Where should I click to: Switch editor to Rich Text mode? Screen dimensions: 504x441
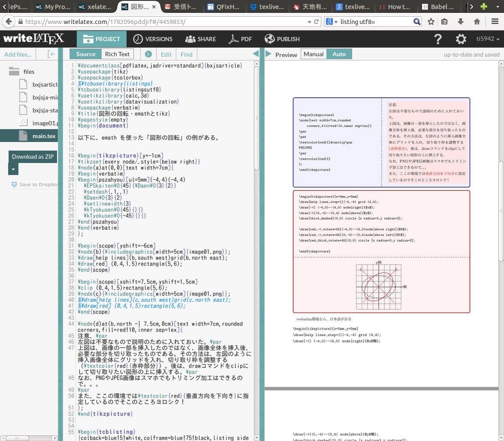118,54
